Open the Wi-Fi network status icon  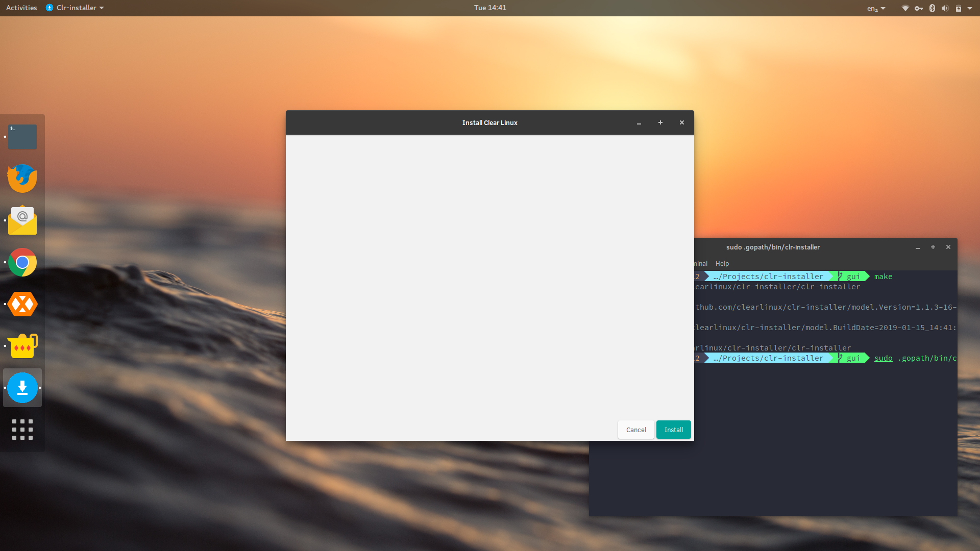point(905,8)
